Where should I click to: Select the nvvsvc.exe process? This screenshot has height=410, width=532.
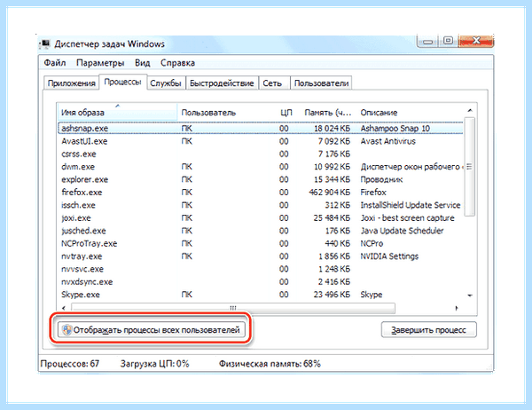pyautogui.click(x=261, y=269)
